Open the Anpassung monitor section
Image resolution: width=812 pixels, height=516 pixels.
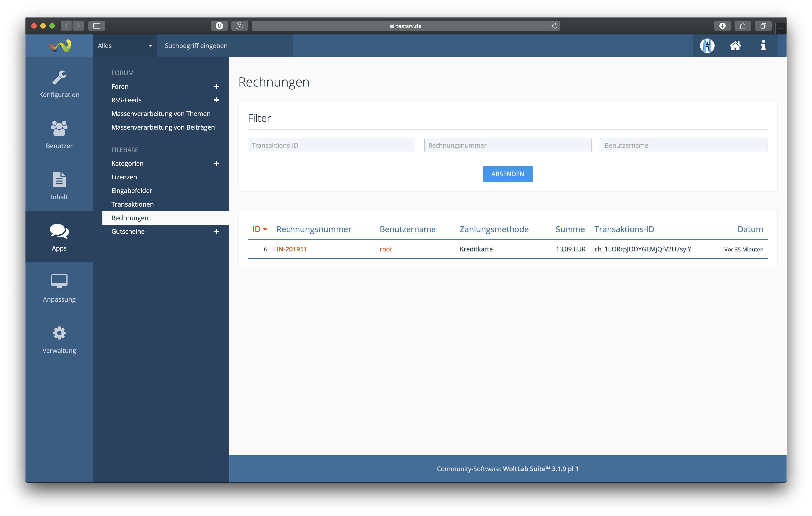click(x=59, y=288)
